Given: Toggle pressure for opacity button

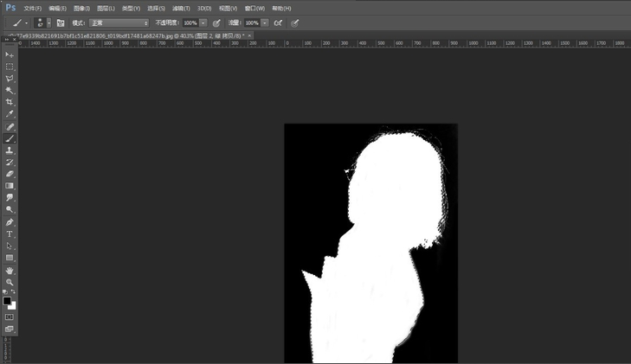Looking at the screenshot, I should click(216, 23).
